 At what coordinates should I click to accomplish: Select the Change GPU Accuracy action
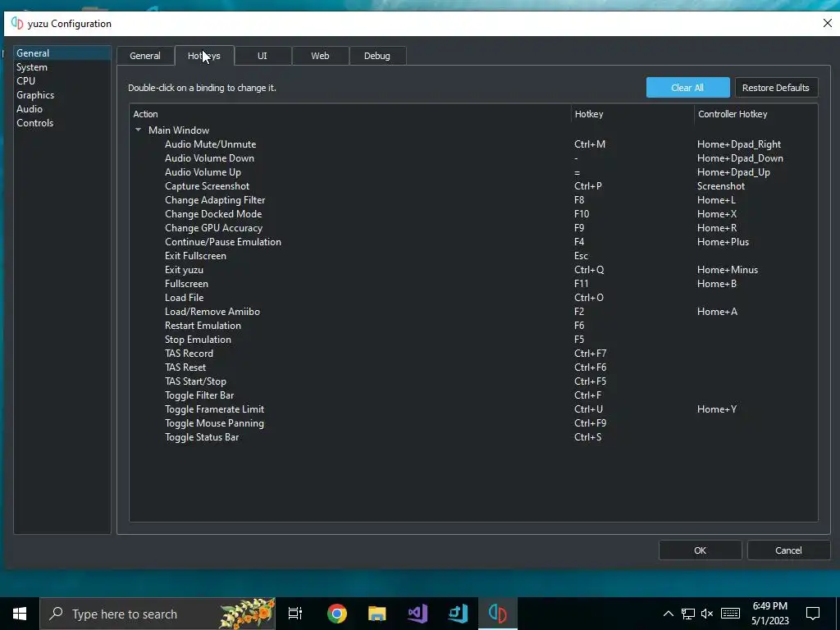coord(214,228)
